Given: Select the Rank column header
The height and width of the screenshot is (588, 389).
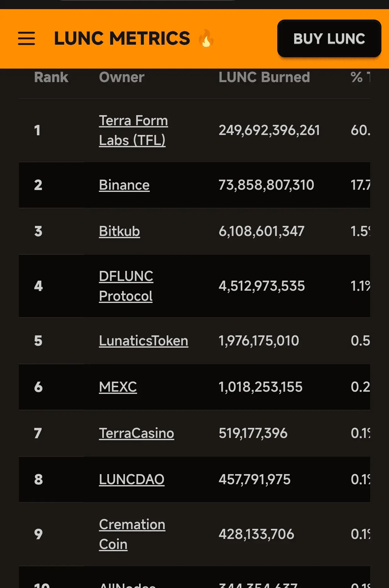Looking at the screenshot, I should [x=51, y=77].
